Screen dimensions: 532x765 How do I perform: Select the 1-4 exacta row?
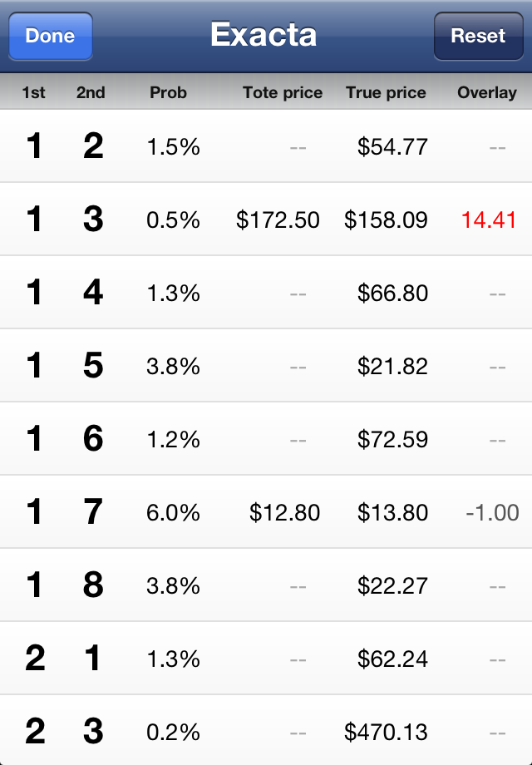(266, 293)
